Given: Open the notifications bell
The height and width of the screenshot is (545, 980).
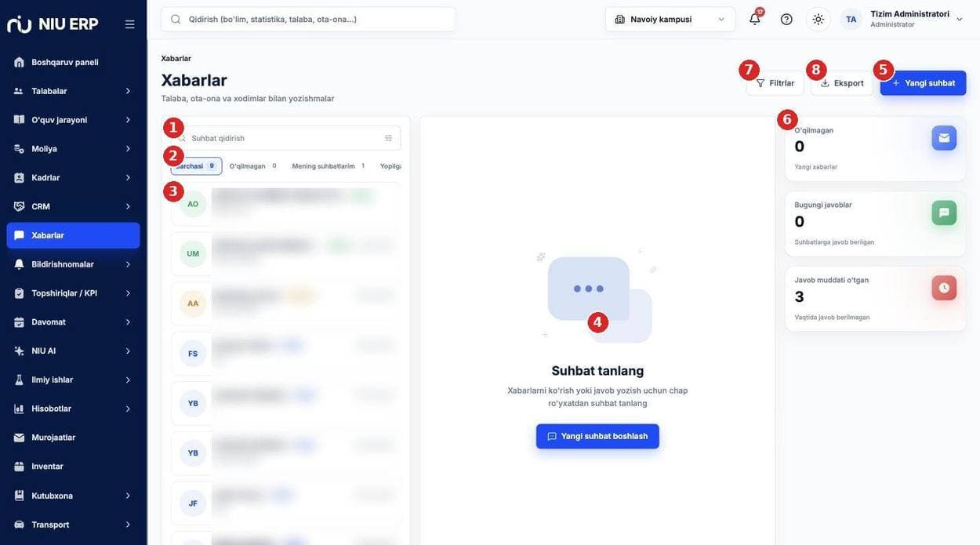Looking at the screenshot, I should 755,19.
